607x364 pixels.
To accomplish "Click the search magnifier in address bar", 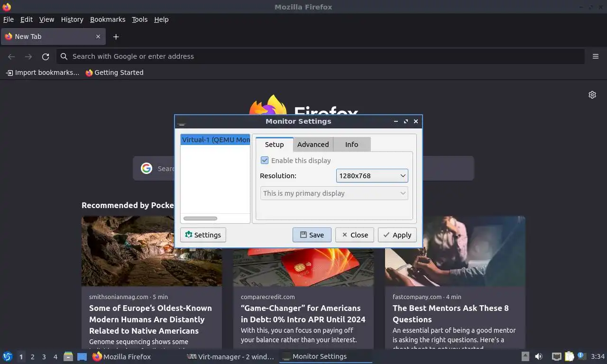I will pos(64,56).
